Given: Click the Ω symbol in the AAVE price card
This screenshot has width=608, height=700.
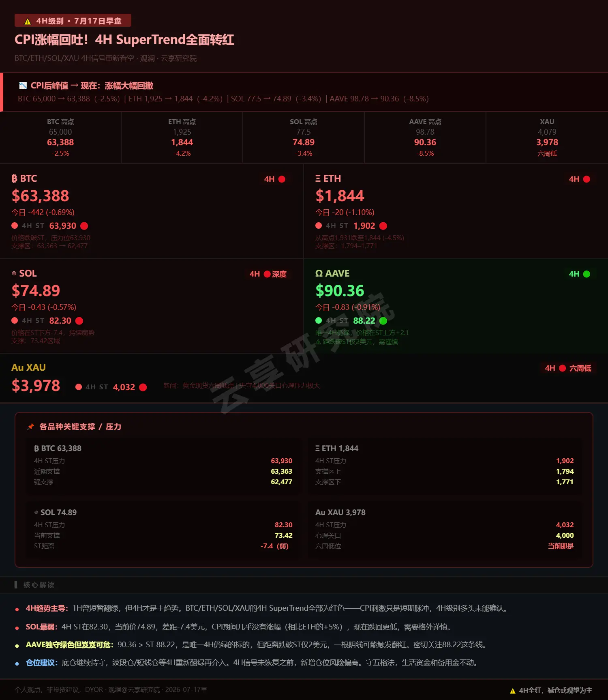Looking at the screenshot, I should (319, 273).
